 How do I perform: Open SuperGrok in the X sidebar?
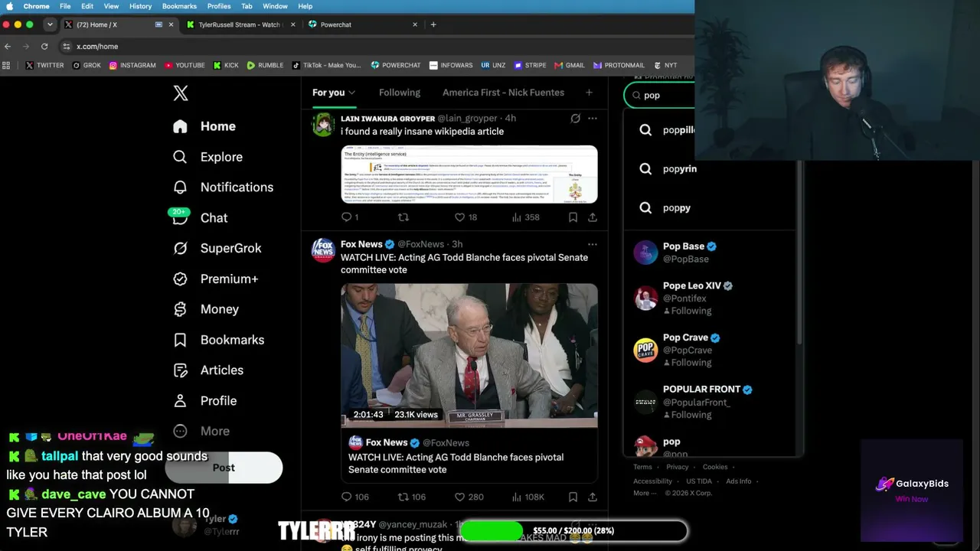coord(217,248)
